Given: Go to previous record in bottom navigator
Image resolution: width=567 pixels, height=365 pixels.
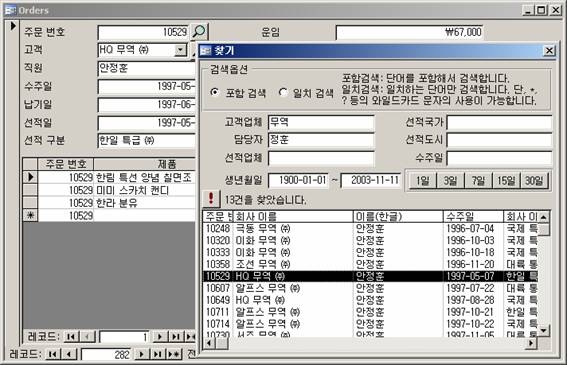Looking at the screenshot, I should click(69, 354).
